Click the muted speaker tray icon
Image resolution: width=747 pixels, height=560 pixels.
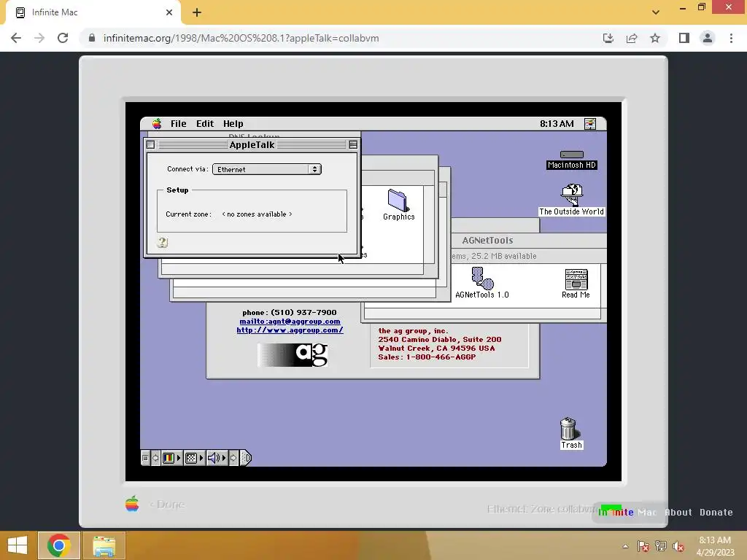(x=678, y=546)
